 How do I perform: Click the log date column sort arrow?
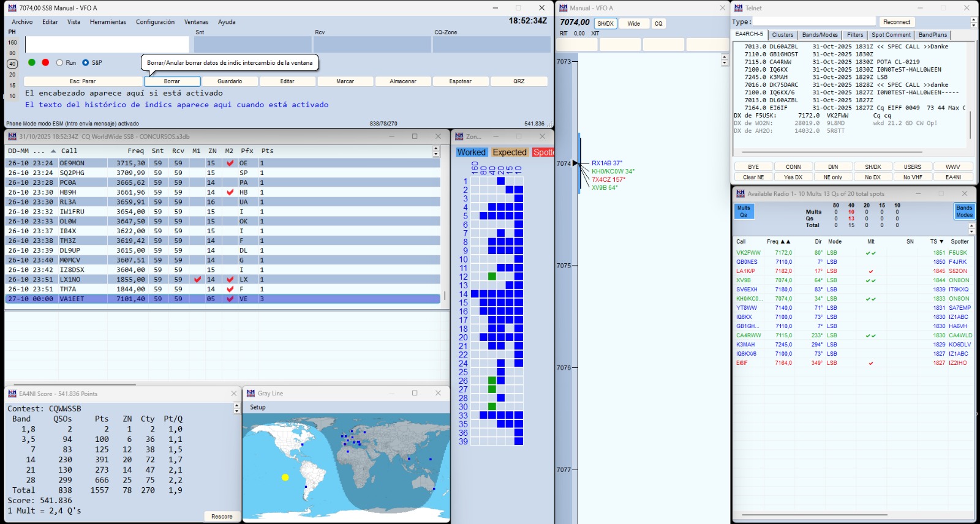click(x=53, y=151)
